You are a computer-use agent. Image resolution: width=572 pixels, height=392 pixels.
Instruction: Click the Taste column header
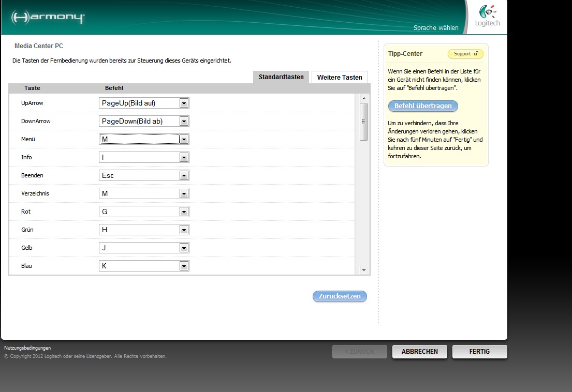tap(32, 88)
